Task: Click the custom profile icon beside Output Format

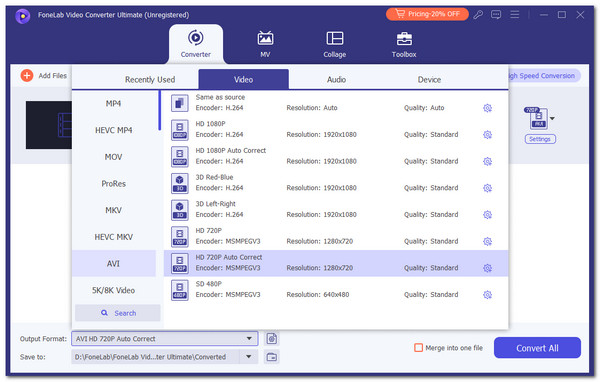Action: tap(272, 338)
